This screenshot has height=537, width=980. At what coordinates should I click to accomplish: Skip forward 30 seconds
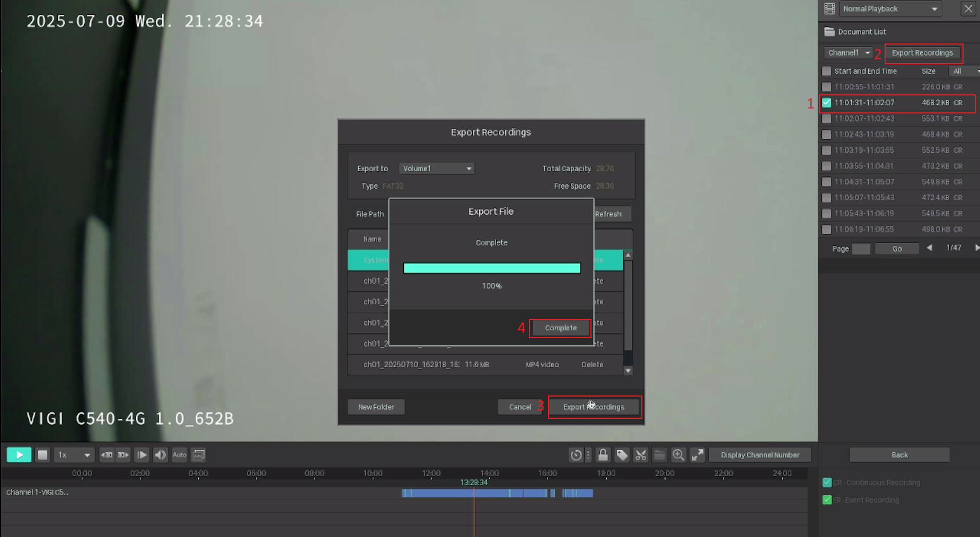(x=122, y=455)
